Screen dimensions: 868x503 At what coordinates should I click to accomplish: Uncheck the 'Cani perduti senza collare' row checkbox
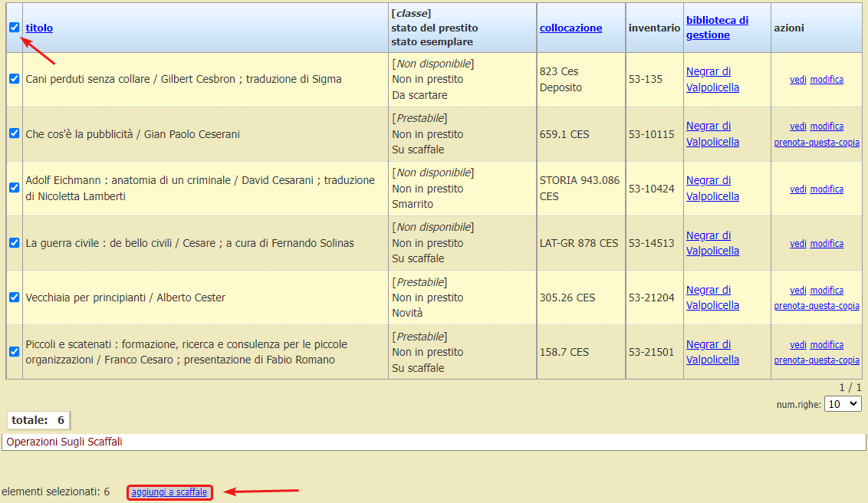14,79
